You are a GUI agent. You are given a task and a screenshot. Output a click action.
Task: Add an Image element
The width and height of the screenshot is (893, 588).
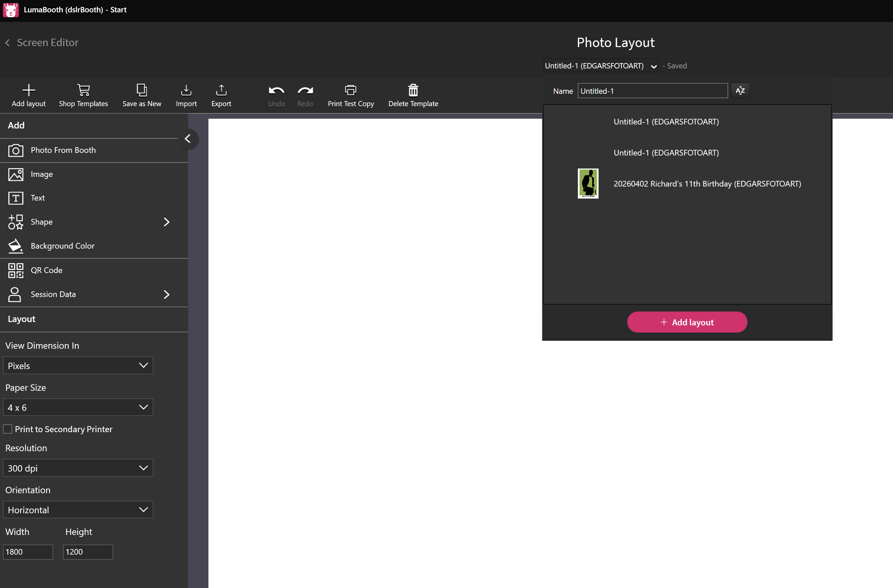coord(94,175)
